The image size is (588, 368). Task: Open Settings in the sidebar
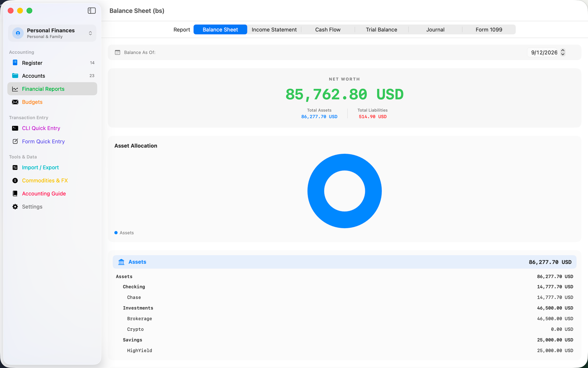[52, 206]
